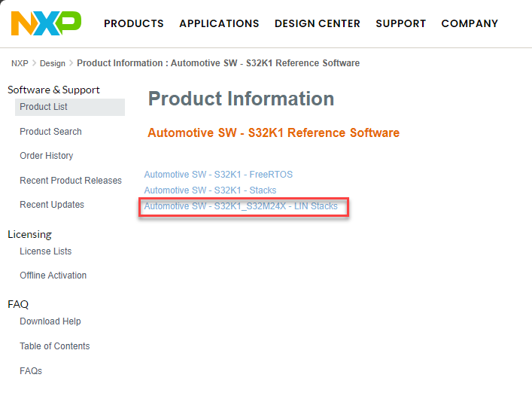
Task: Go to Offline Activation
Action: point(53,276)
